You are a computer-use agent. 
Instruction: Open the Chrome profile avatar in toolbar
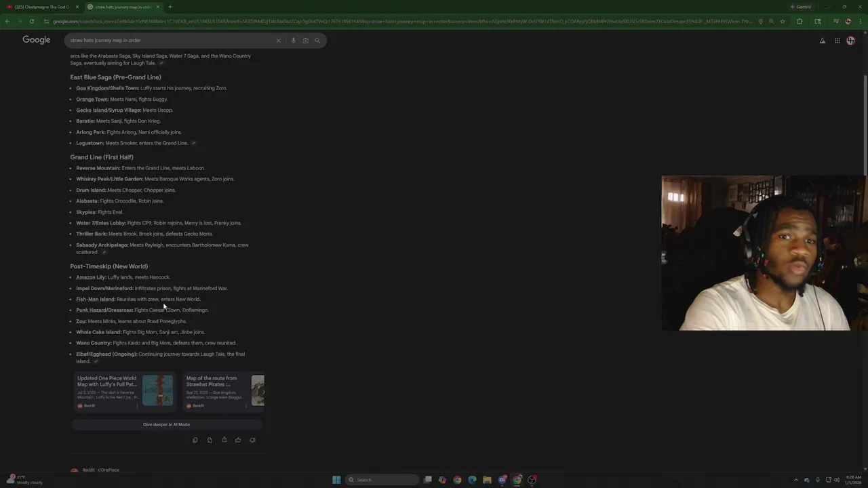(848, 21)
